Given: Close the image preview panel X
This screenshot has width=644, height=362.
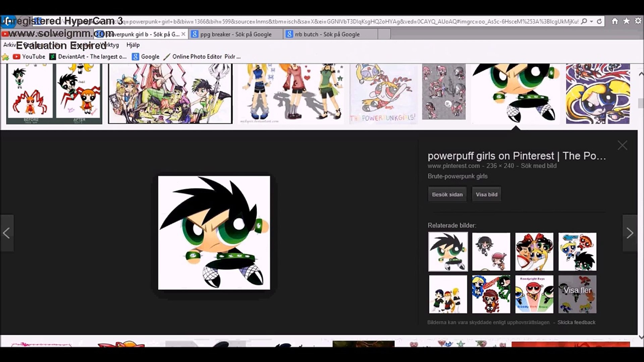Looking at the screenshot, I should tap(622, 145).
